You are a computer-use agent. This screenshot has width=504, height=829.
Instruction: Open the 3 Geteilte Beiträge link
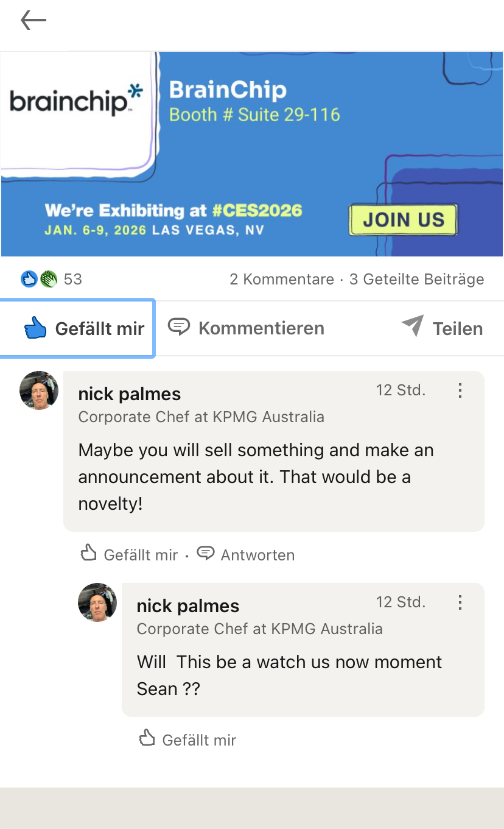coord(416,280)
